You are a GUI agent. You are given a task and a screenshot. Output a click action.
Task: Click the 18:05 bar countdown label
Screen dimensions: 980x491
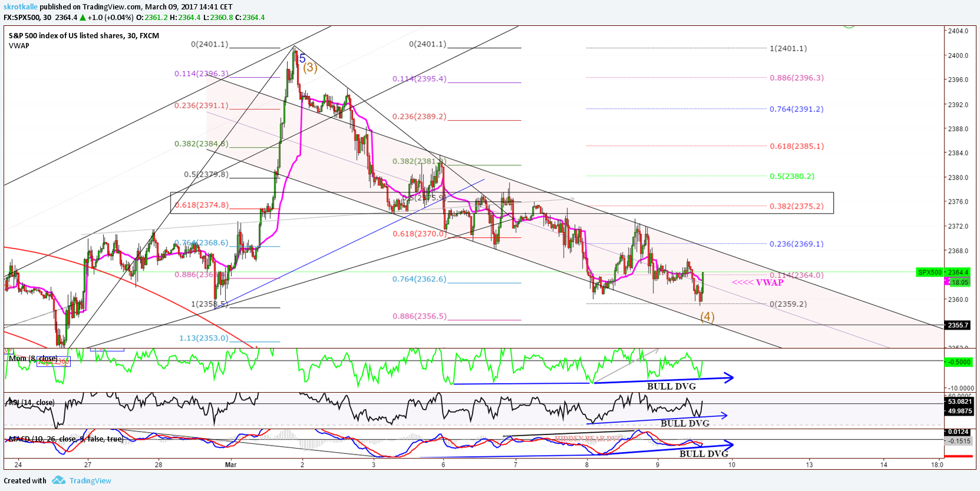tap(959, 282)
